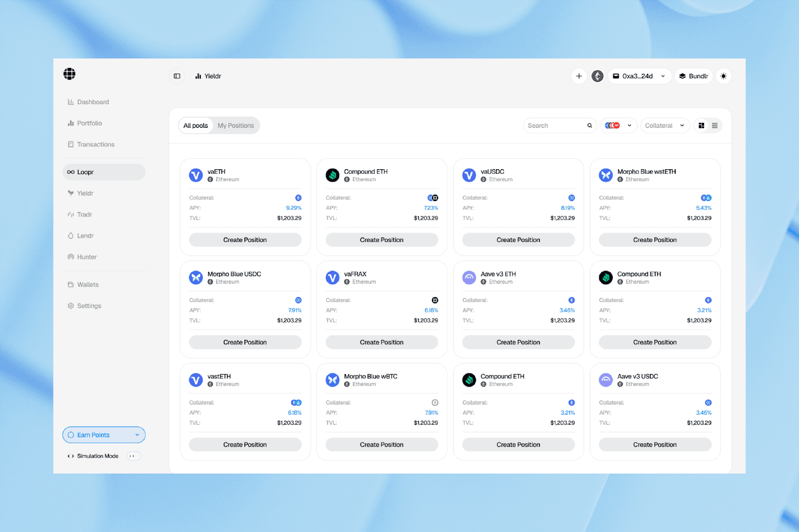Click the vastETH pool logo
The height and width of the screenshot is (532, 799).
coord(196,380)
